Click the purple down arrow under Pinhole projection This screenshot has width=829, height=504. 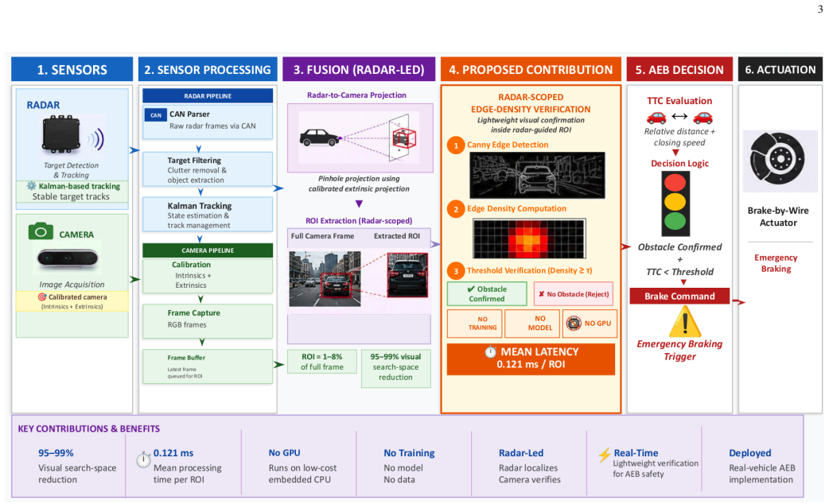point(359,204)
